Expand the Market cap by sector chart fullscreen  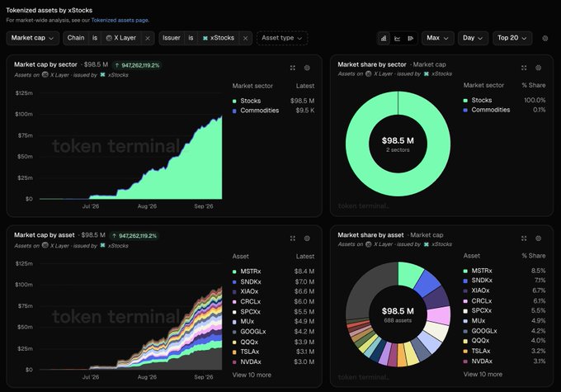(293, 68)
